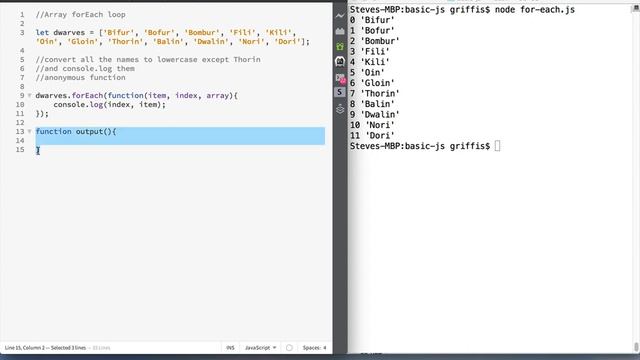Click terminal output "1 'Bofur'"
This screenshot has width=640, height=360.
372,30
